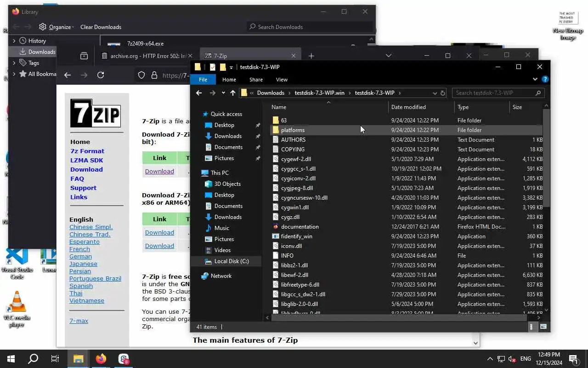Image resolution: width=588 pixels, height=368 pixels.
Task: Switch to large icons view button
Action: [x=543, y=327]
